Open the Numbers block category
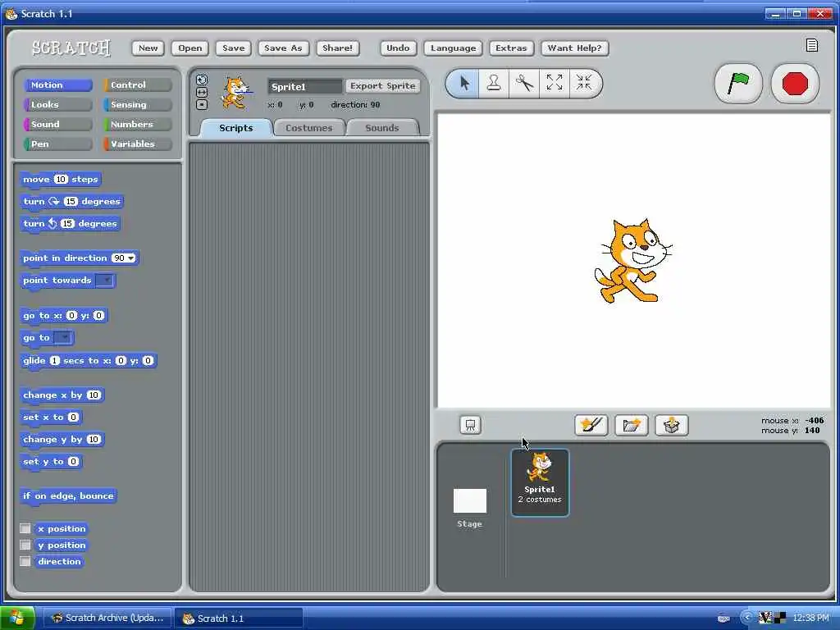Screen dimensions: 840x630 [x=138, y=125]
